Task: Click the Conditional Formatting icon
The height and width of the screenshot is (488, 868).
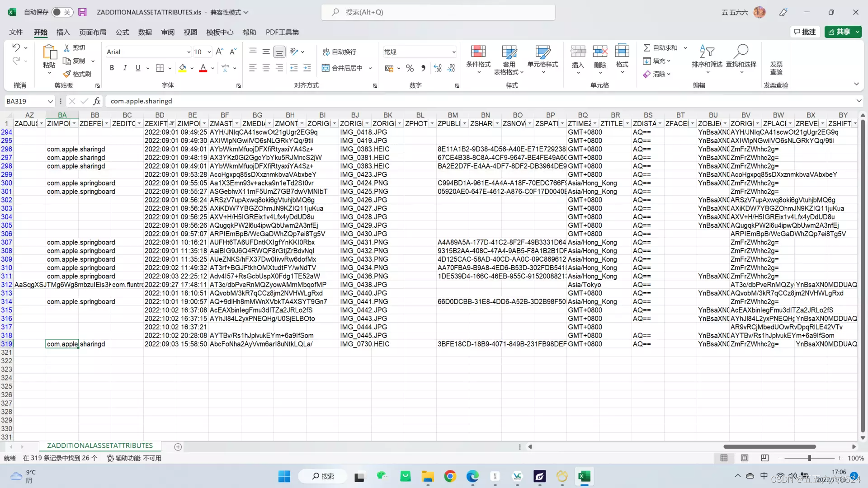Action: [x=478, y=52]
